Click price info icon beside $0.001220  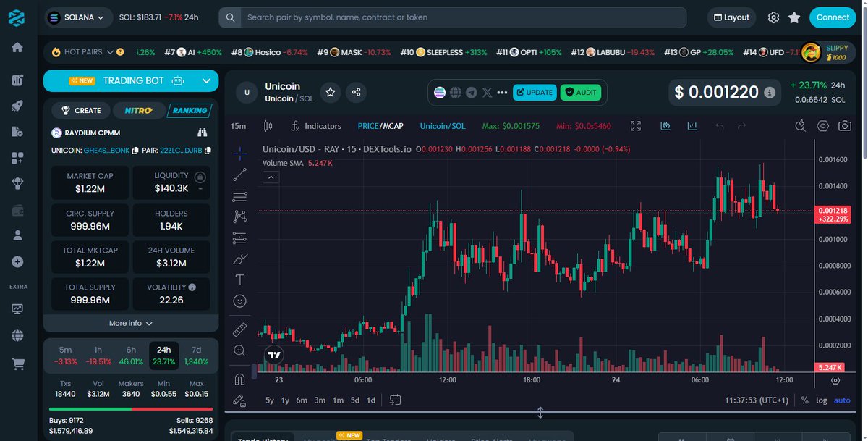770,93
